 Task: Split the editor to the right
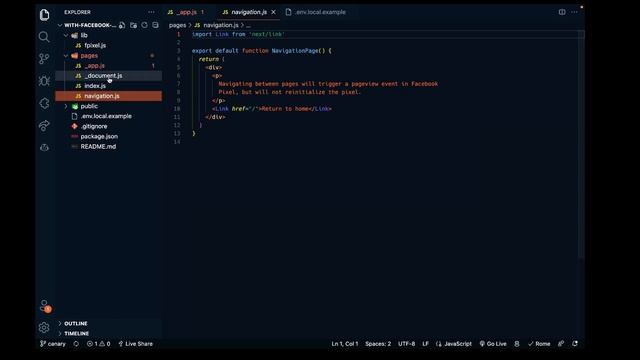[x=562, y=12]
